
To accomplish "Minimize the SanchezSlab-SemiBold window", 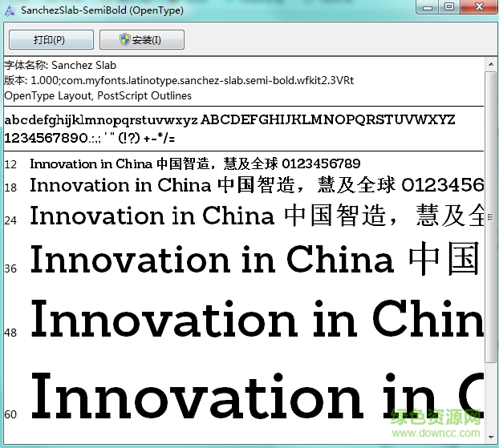I will tap(428, 6).
